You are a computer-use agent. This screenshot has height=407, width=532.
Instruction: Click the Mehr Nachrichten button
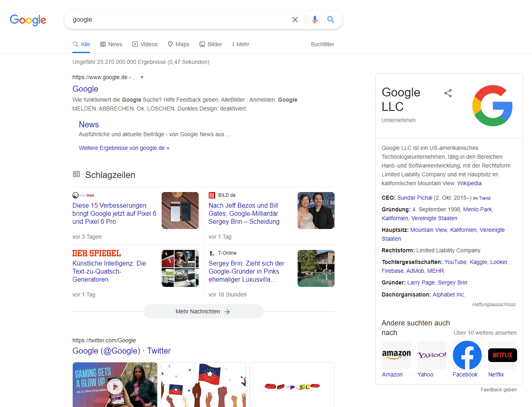tap(203, 311)
